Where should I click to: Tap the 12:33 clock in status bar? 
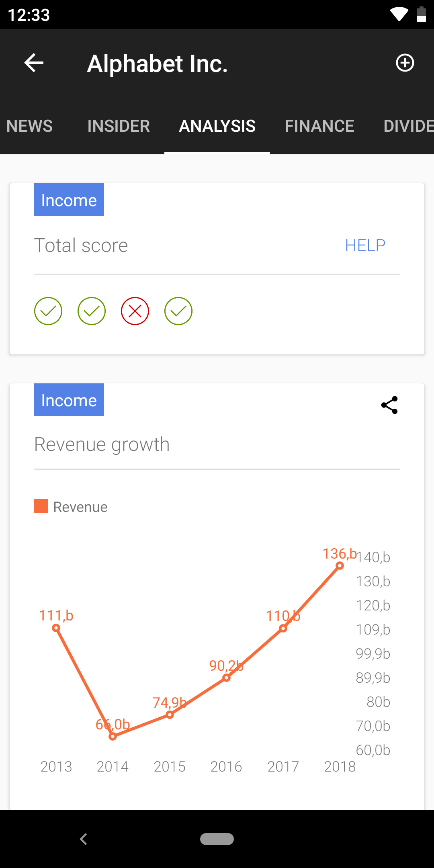[x=29, y=15]
